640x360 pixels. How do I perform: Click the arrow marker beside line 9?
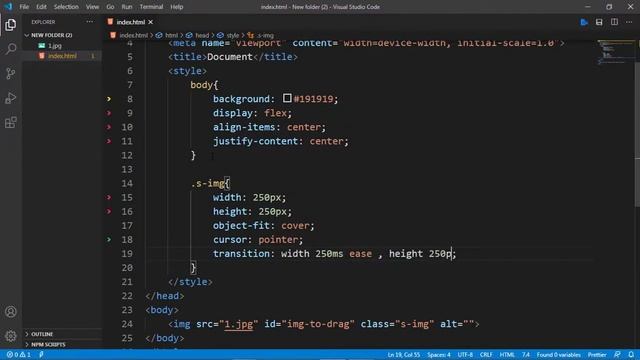point(109,113)
